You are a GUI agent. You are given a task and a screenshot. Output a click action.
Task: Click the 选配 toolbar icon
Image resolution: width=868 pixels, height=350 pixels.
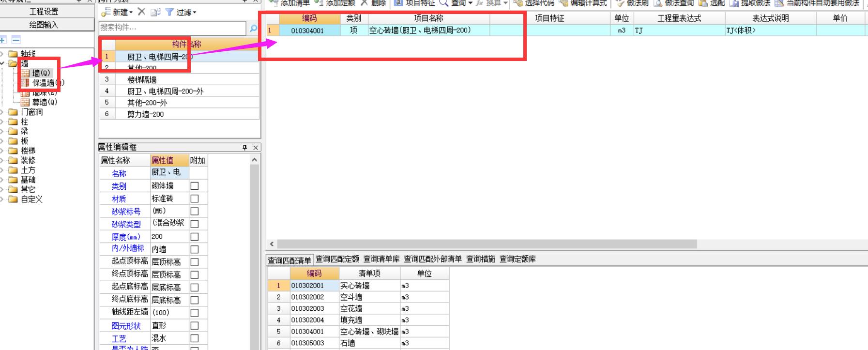pos(703,3)
